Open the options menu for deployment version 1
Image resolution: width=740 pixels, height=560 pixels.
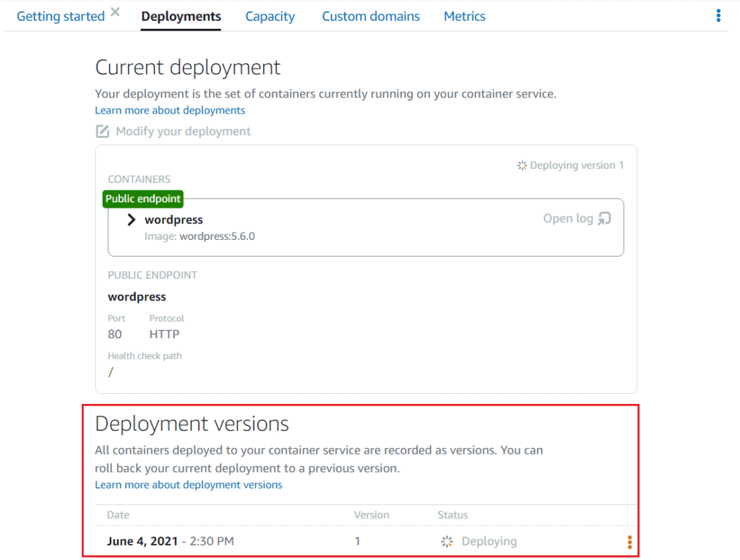tap(629, 541)
